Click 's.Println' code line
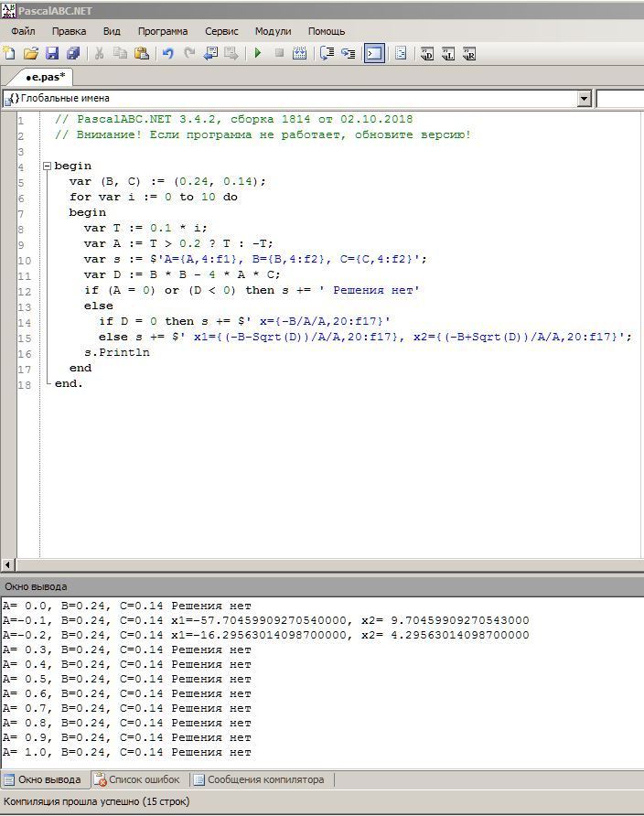 (117, 353)
